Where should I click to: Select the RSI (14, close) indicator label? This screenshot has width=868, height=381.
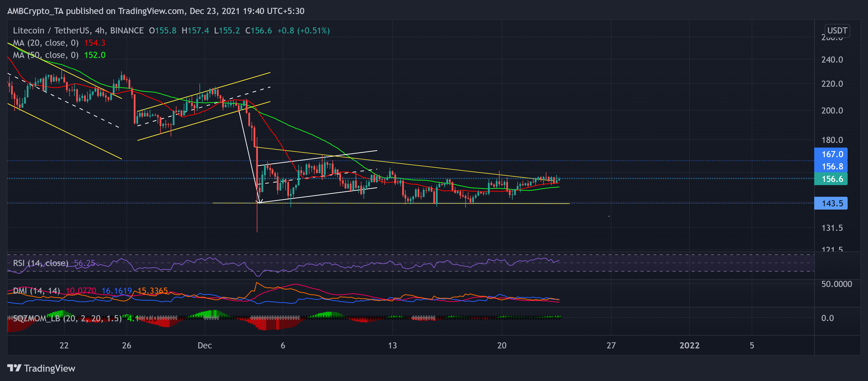[x=40, y=263]
